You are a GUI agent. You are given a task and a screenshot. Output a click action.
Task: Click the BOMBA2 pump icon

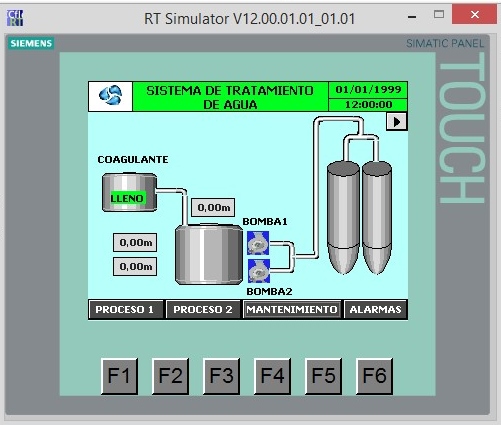point(259,271)
